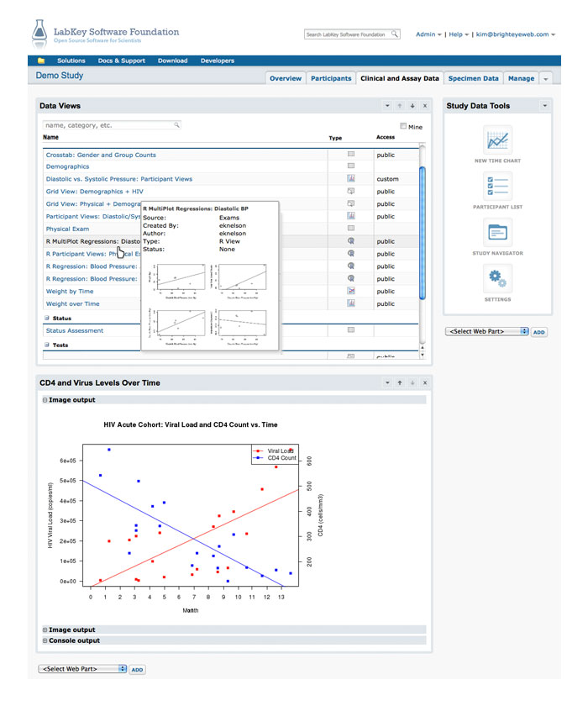Click chart type icon for Diastolic vs. Systolic row

(351, 178)
